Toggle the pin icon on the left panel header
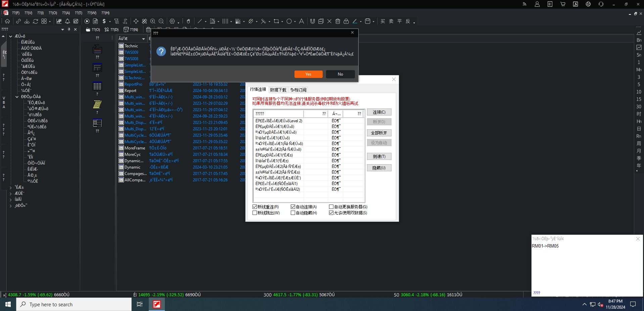 click(69, 30)
